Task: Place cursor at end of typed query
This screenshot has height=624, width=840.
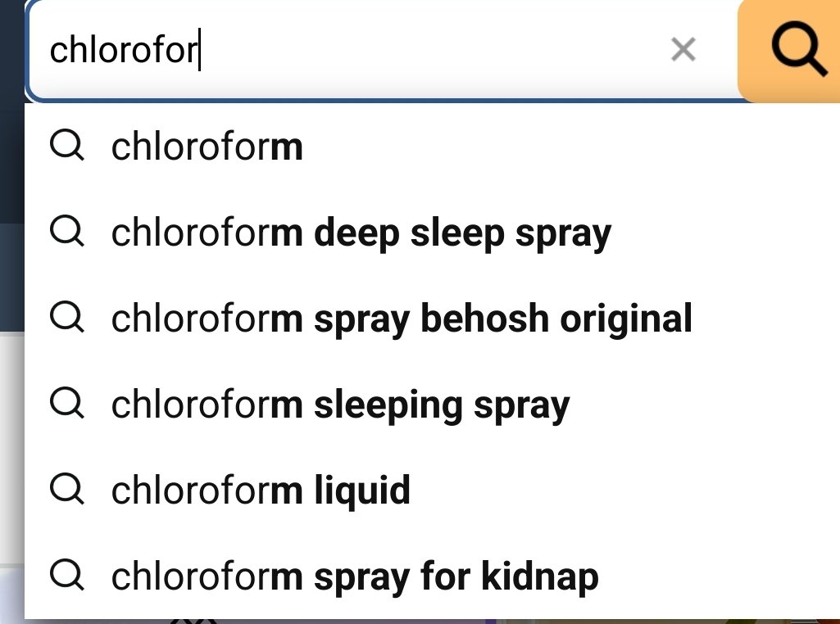Action: [x=201, y=51]
